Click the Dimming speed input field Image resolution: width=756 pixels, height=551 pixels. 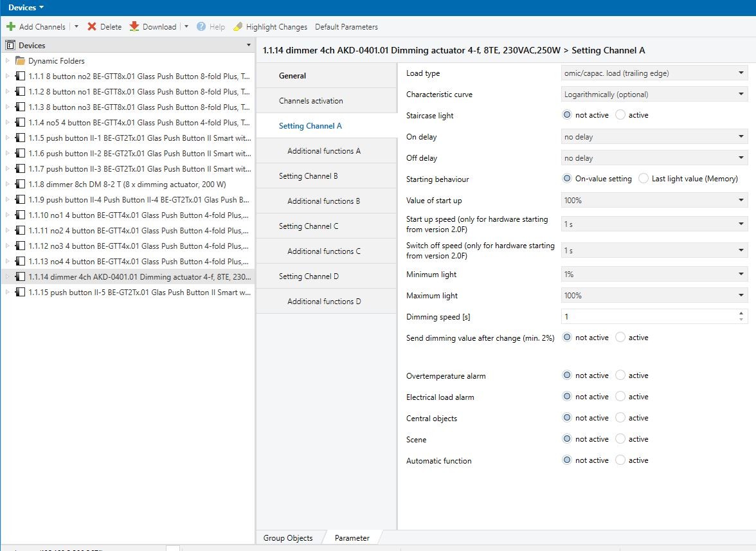[648, 316]
